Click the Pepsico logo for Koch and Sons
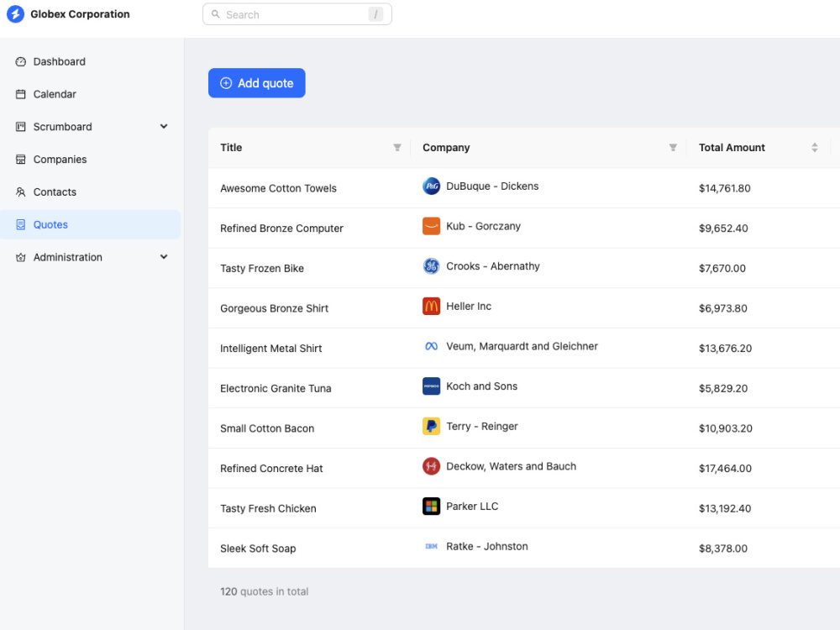The image size is (840, 630). click(x=431, y=386)
